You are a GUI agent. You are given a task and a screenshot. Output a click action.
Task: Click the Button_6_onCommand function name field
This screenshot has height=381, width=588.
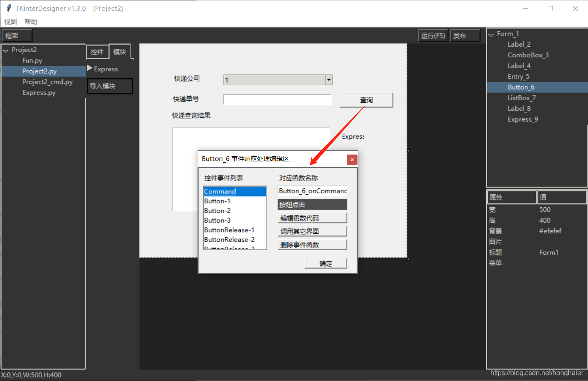point(312,191)
